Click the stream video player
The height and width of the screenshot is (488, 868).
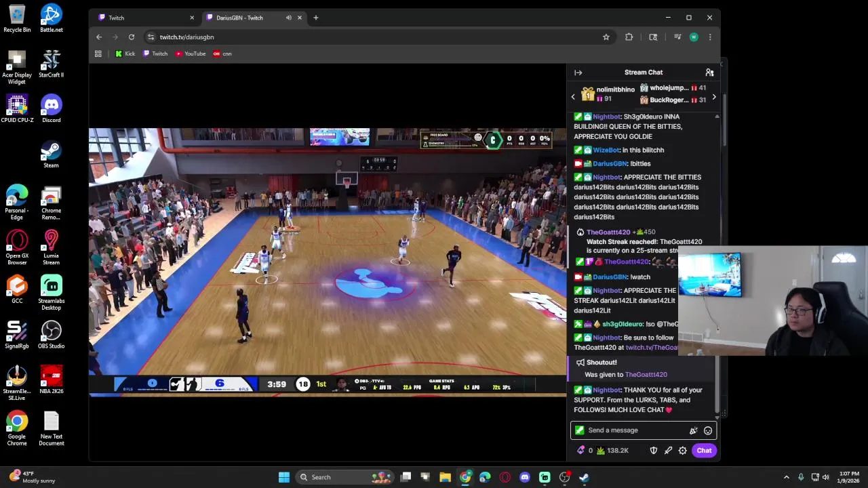click(x=328, y=262)
